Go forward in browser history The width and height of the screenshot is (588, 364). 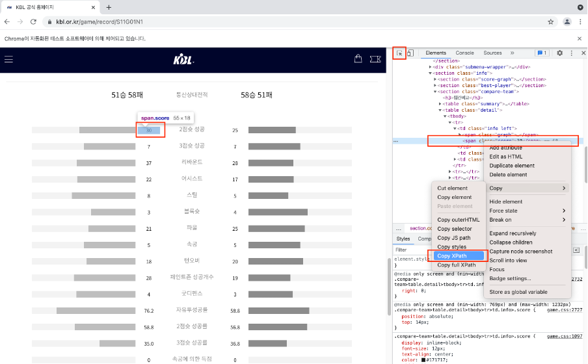click(20, 21)
